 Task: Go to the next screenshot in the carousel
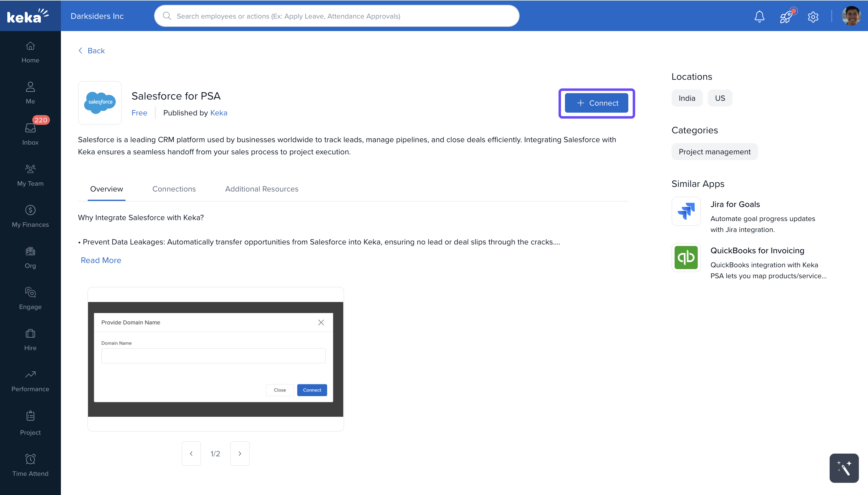[x=240, y=454]
